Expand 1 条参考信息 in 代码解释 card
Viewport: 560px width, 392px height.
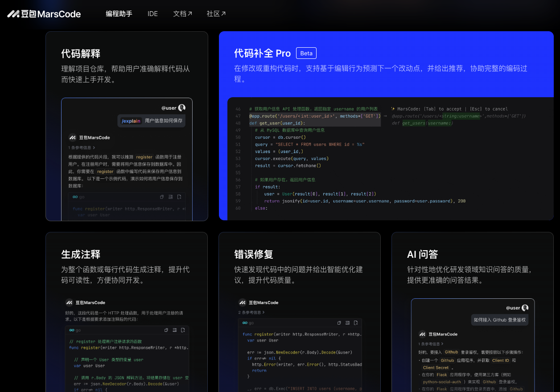tap(82, 148)
